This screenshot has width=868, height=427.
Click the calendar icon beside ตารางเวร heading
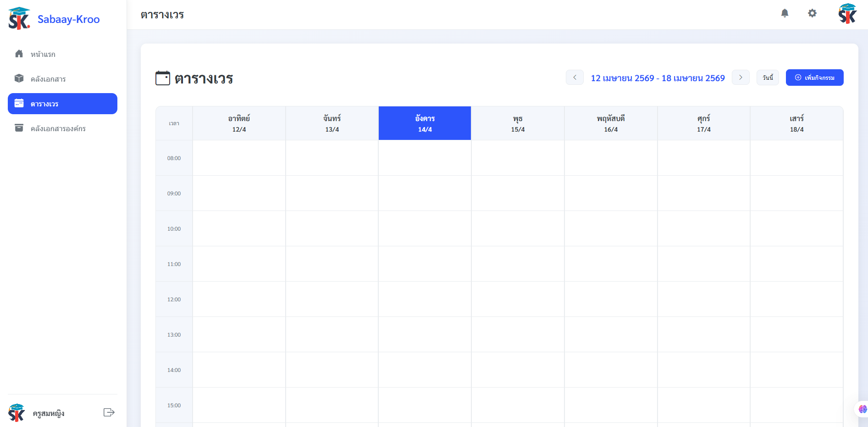(x=162, y=78)
